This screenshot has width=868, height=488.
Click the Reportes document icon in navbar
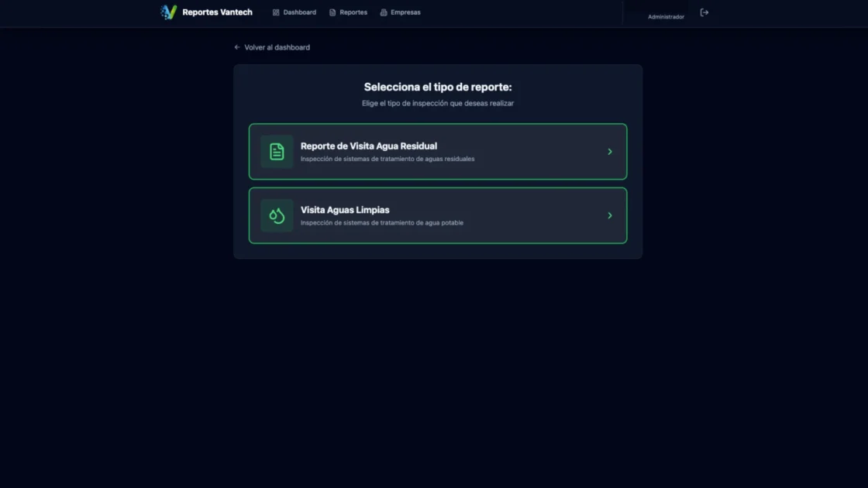(x=332, y=12)
